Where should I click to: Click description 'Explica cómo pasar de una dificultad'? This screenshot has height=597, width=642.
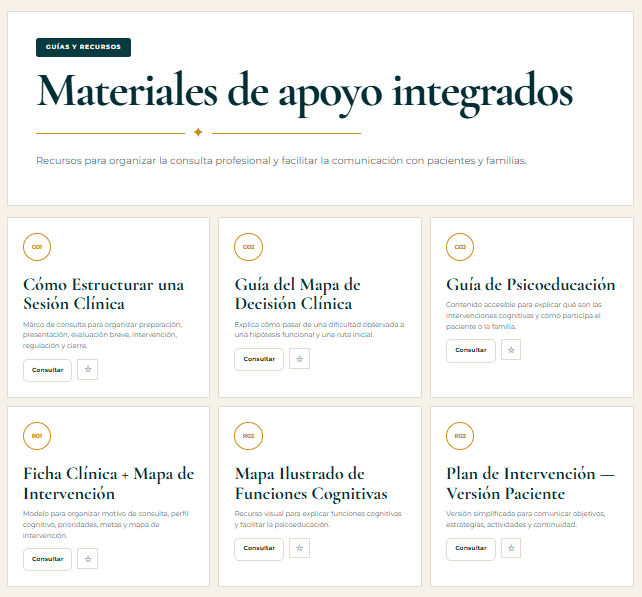click(319, 330)
